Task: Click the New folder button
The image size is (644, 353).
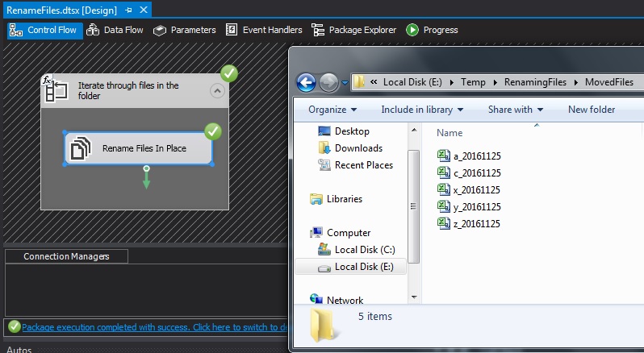Action: 592,110
